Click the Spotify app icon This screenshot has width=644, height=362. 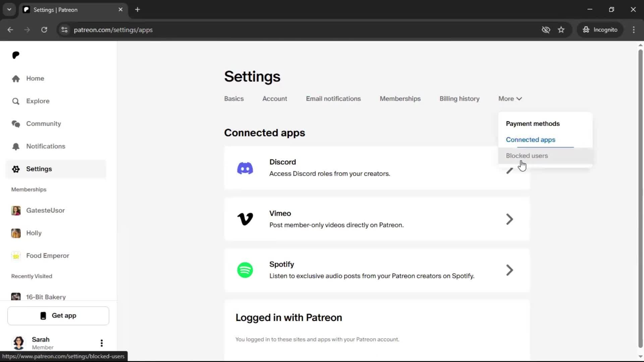245,270
